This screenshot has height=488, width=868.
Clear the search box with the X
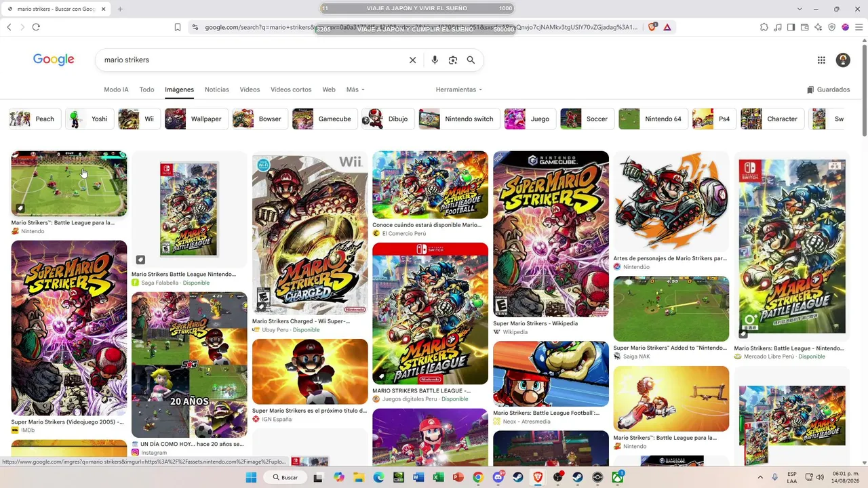[x=412, y=60]
